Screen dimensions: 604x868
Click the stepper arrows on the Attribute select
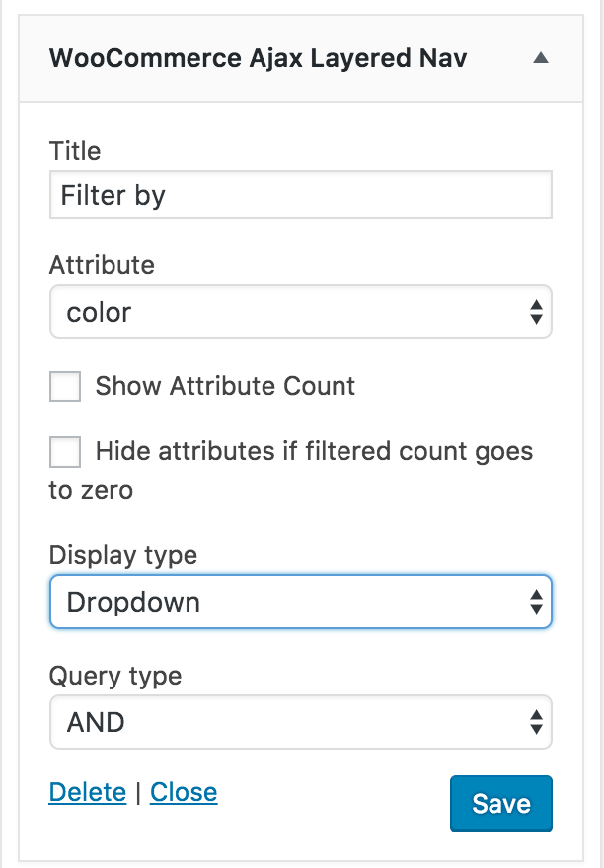coord(536,312)
